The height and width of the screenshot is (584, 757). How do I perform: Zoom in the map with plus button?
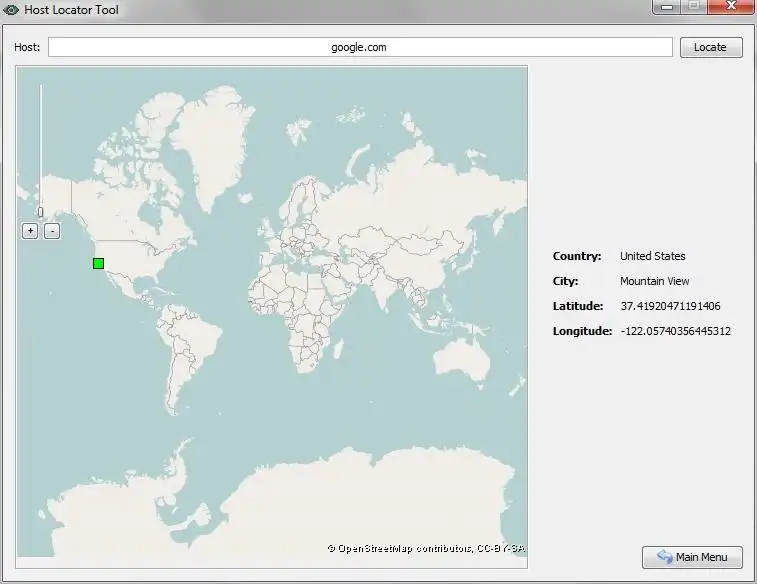point(30,231)
